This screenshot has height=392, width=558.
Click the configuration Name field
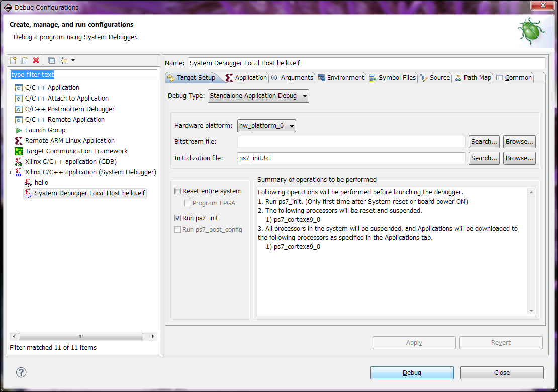point(366,63)
